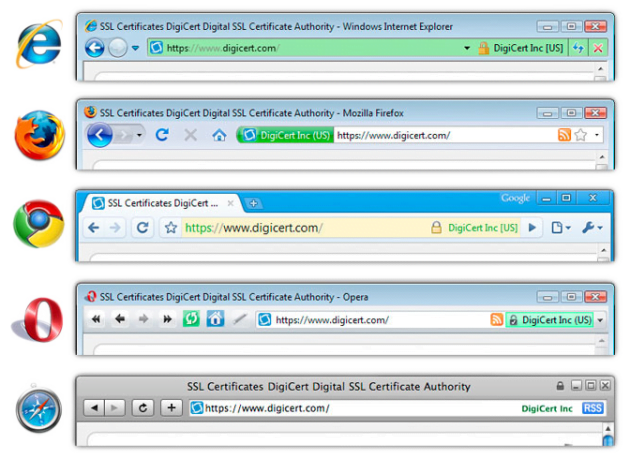Image resolution: width=630 pixels, height=458 pixels.
Task: Open a new Chrome tab with plus button
Action: click(254, 204)
